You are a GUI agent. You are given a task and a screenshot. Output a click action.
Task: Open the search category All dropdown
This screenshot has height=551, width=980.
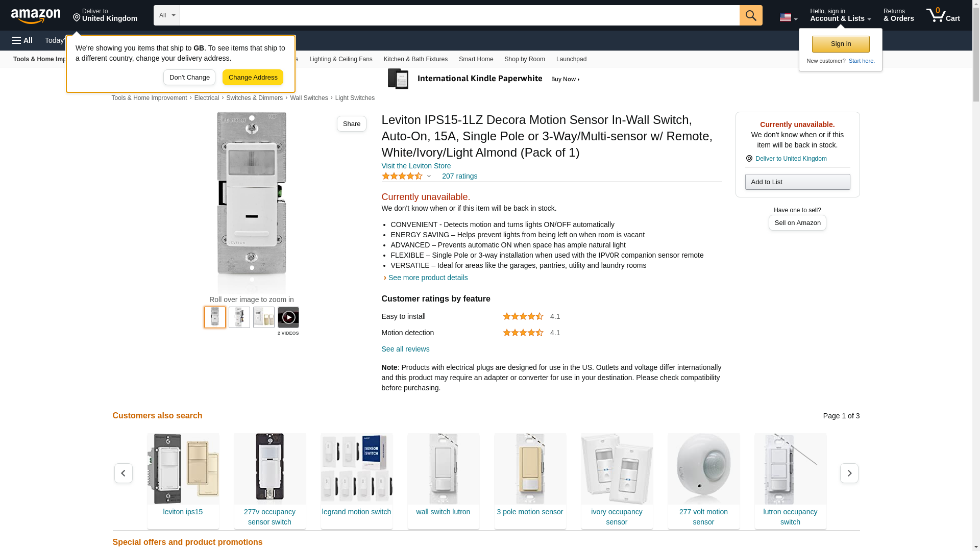click(166, 15)
